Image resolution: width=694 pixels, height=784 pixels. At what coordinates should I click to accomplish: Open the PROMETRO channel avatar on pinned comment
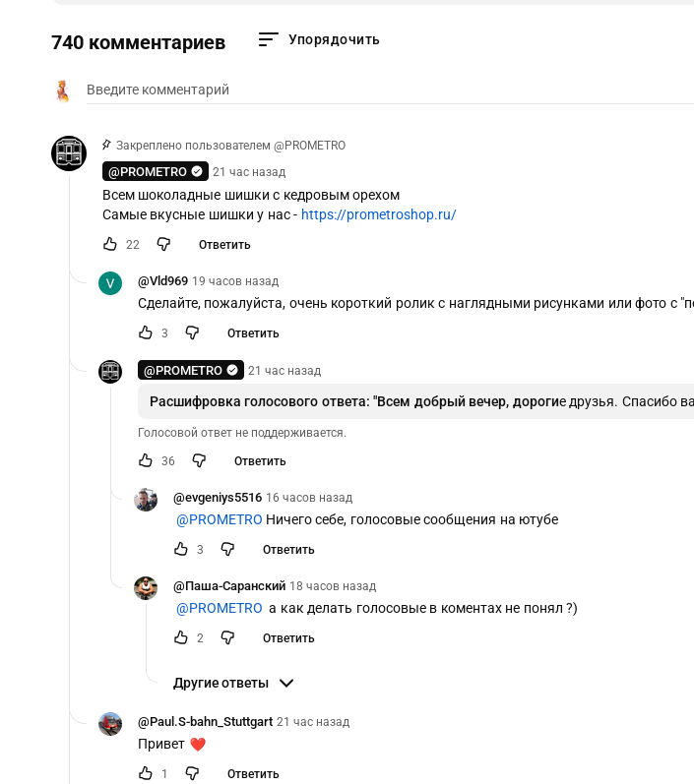tap(69, 153)
